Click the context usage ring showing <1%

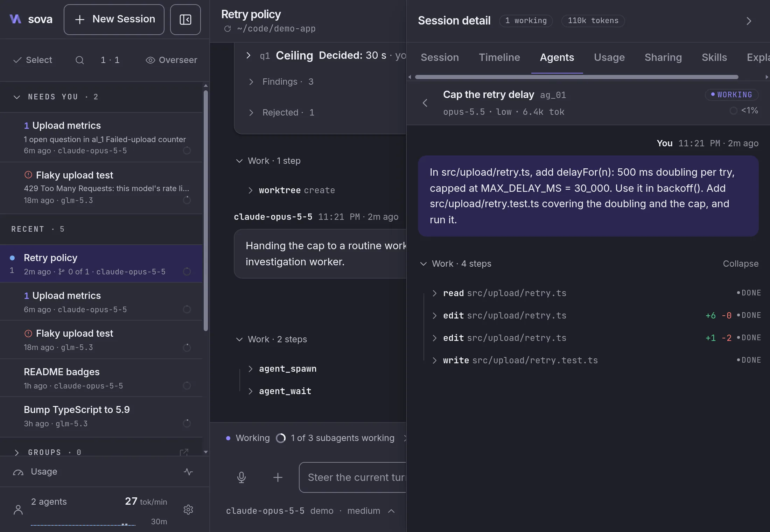[734, 111]
